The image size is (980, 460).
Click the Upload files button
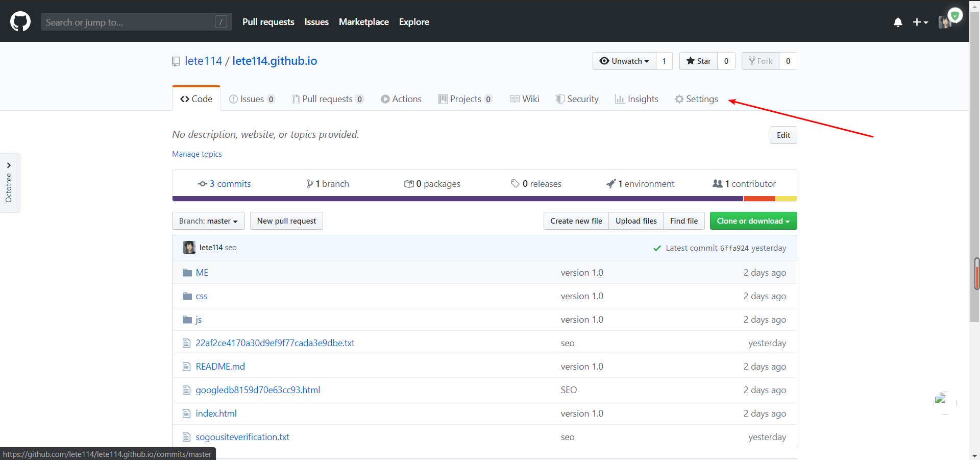point(636,221)
